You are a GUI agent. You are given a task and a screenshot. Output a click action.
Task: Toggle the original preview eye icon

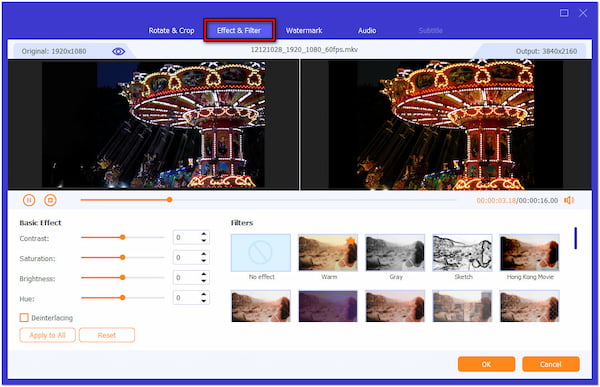pyautogui.click(x=119, y=51)
